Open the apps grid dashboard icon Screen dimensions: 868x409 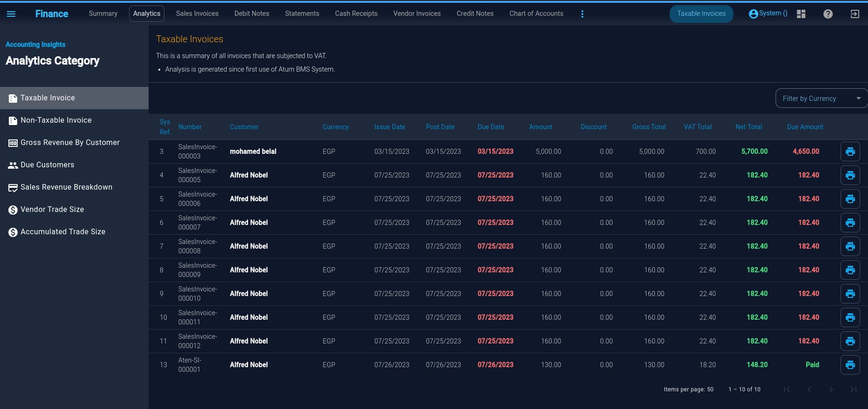(801, 14)
